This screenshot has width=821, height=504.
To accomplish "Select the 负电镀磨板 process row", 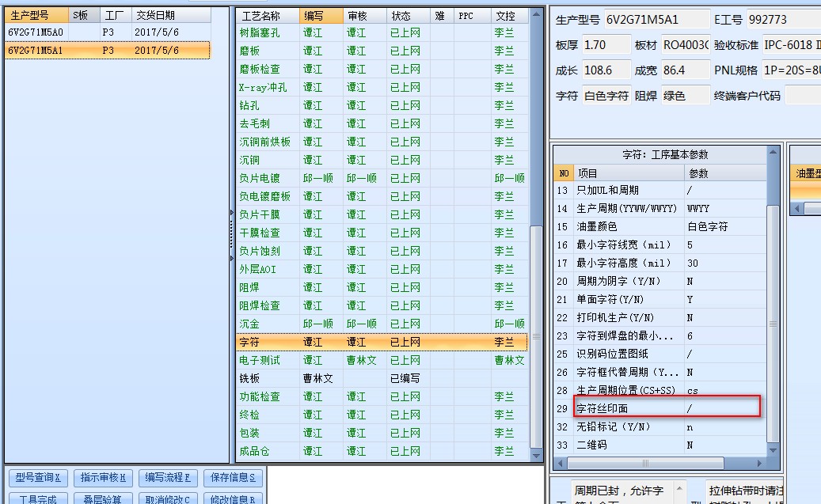I will click(x=382, y=197).
